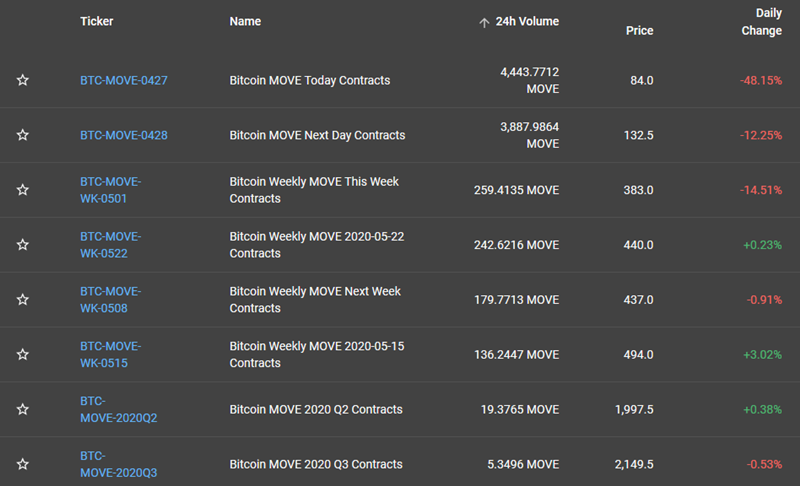Click Bitcoin MOVE Today Contracts name
Image resolution: width=800 pixels, height=486 pixels.
click(x=310, y=81)
